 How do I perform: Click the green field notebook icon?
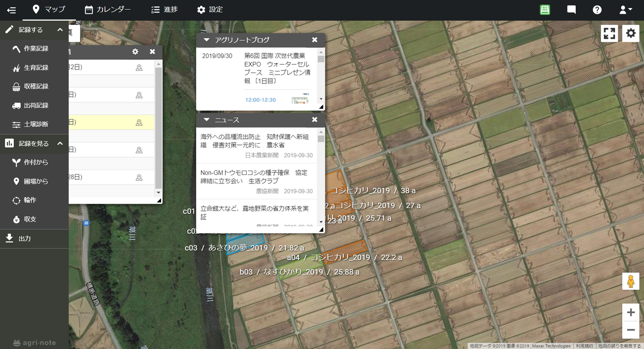tap(545, 10)
